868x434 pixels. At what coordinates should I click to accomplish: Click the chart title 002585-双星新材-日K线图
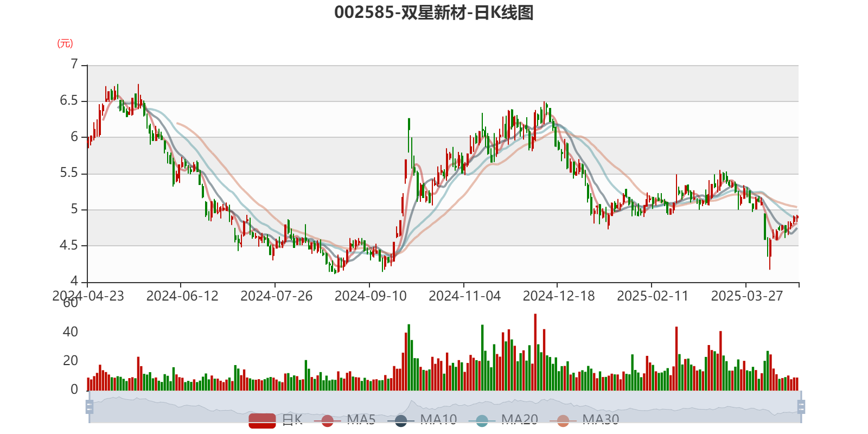434,12
